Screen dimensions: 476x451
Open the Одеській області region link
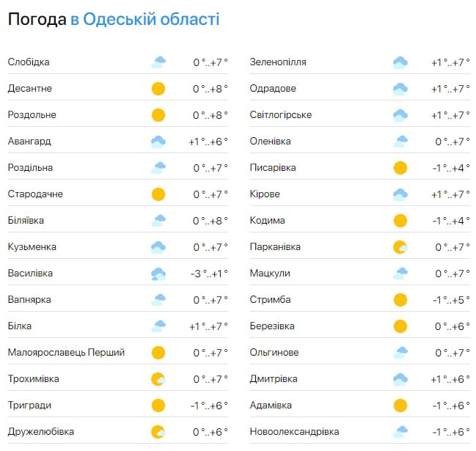pyautogui.click(x=150, y=19)
